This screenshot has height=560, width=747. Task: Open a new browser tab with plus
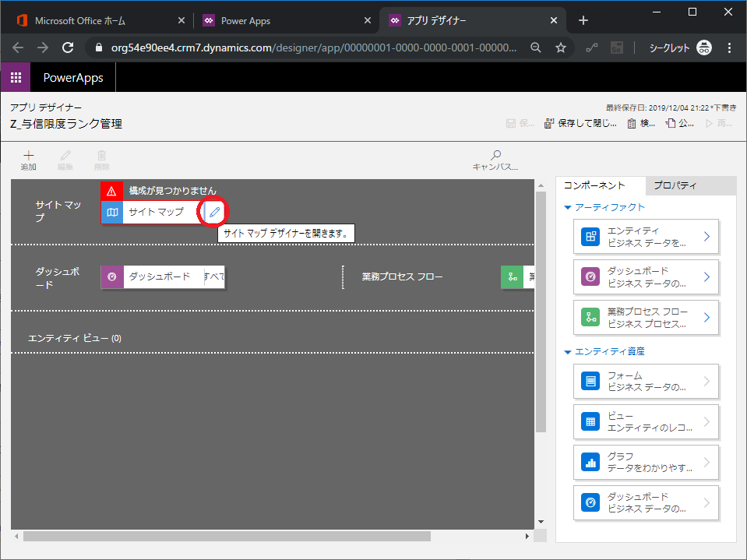[x=583, y=20]
